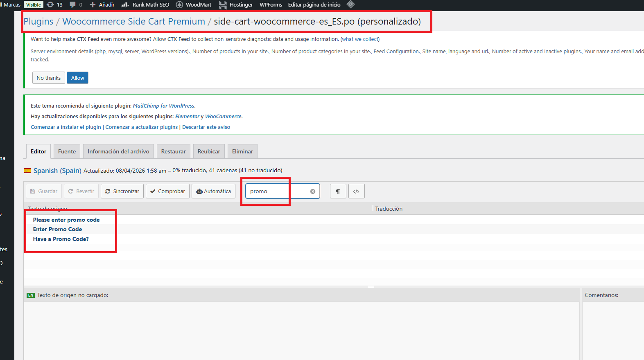Click the Guardar save button
This screenshot has height=360, width=644.
(x=44, y=191)
